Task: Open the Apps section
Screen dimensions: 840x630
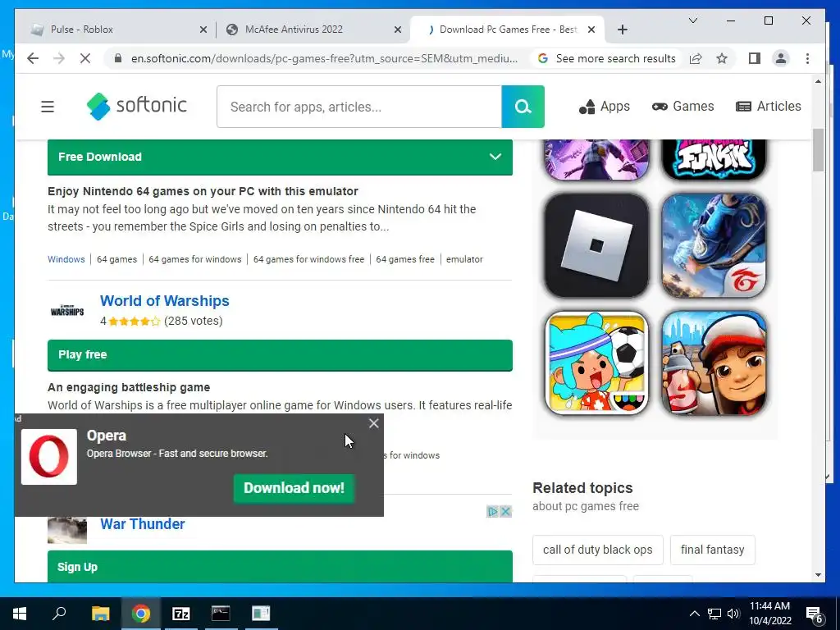Action: (x=605, y=107)
